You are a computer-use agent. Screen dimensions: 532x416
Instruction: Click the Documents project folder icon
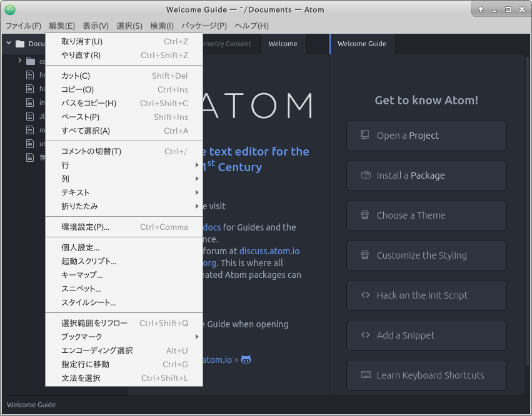[21, 44]
